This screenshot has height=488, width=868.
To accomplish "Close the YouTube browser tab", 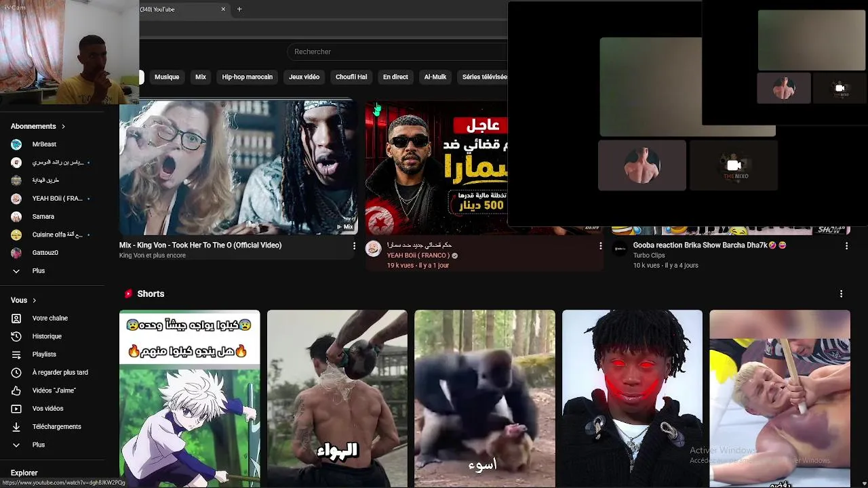I will (223, 9).
